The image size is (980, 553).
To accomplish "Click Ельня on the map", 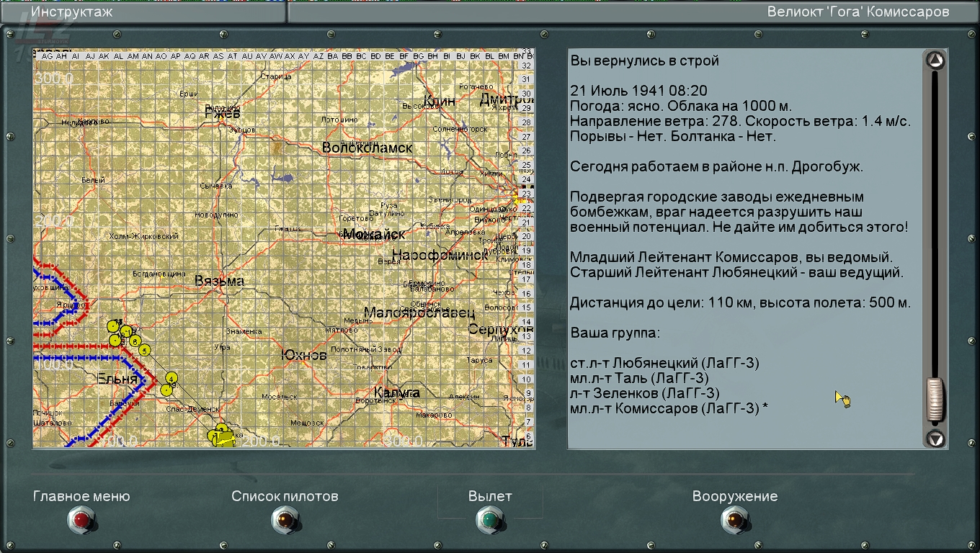I will tap(117, 379).
